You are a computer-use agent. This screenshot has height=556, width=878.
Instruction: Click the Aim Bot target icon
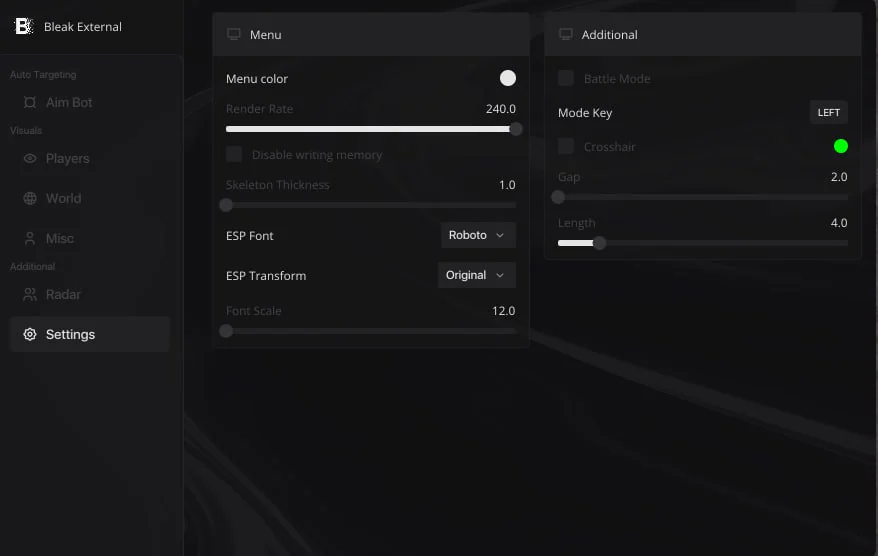tap(30, 102)
